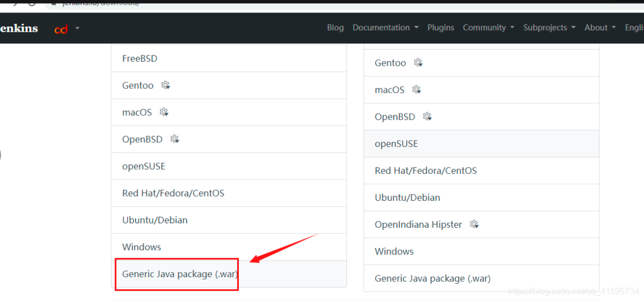
Task: Click the gear icon beside left macOS
Action: pyautogui.click(x=164, y=112)
